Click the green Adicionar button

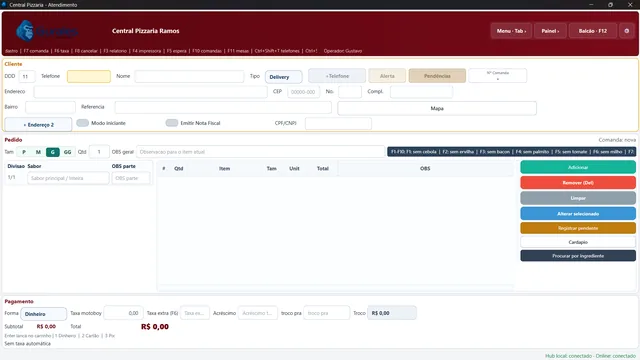pos(578,167)
